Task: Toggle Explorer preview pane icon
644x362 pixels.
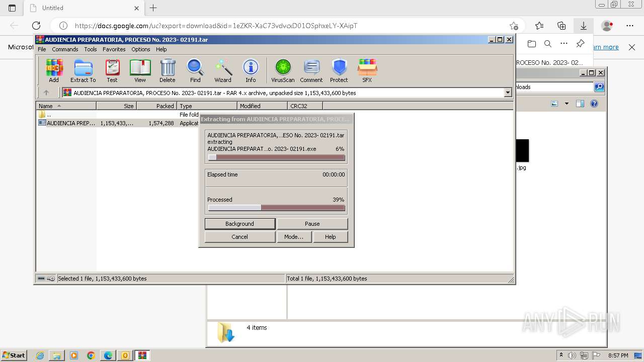Action: click(x=580, y=104)
